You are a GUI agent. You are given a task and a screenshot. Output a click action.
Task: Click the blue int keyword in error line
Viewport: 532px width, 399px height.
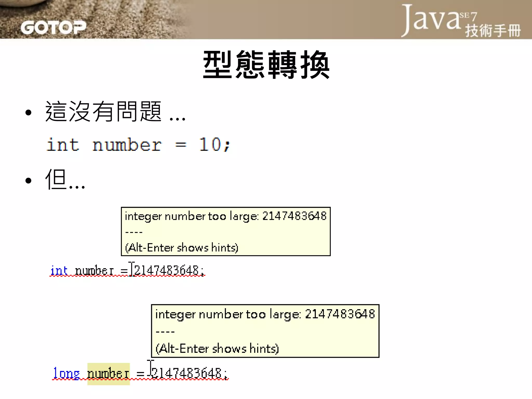pos(59,271)
